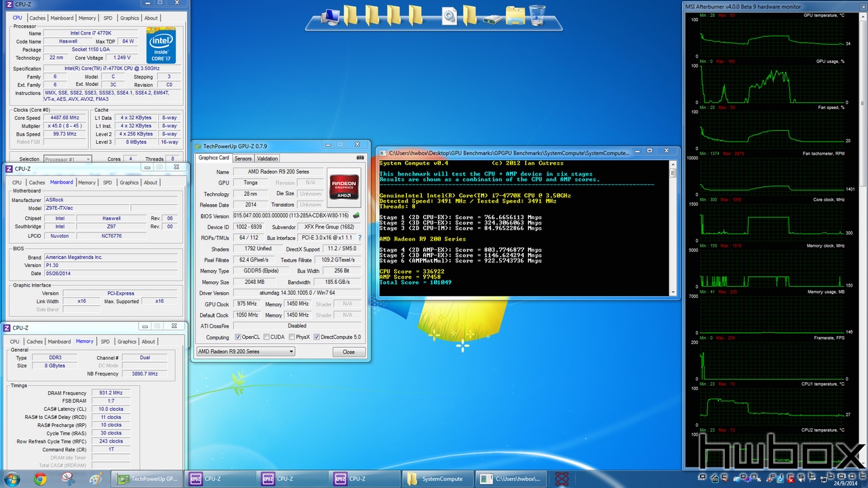Click the console window title bar icon
868x488 pixels.
click(x=383, y=152)
